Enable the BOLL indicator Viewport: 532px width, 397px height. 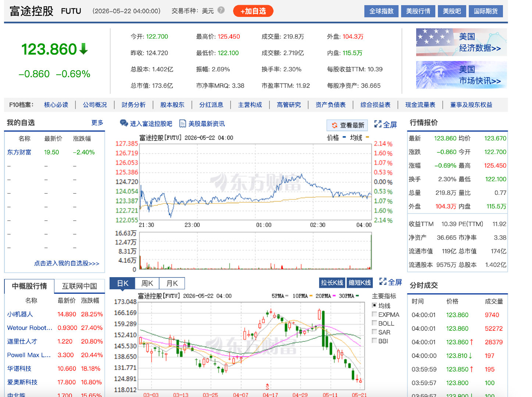pos(374,323)
